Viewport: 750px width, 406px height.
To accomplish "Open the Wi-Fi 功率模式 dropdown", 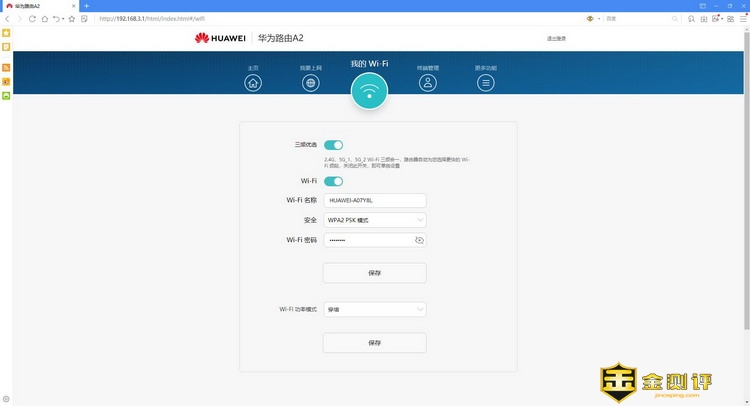I will coord(375,310).
